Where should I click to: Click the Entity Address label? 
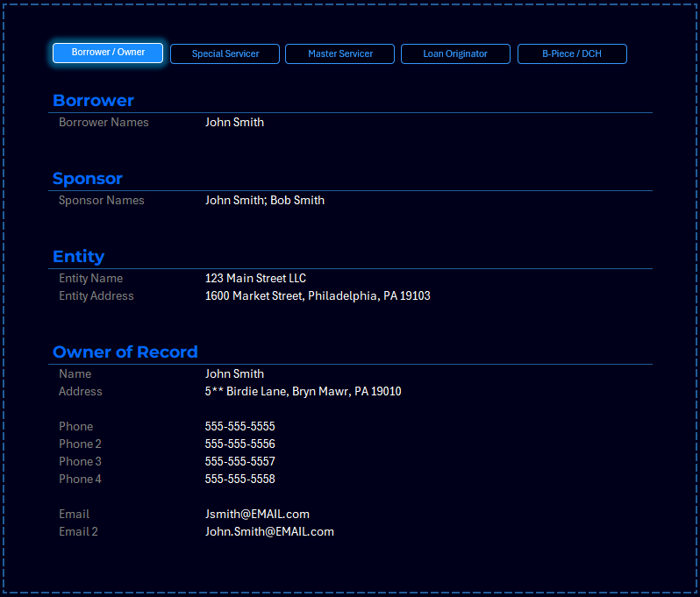[96, 295]
